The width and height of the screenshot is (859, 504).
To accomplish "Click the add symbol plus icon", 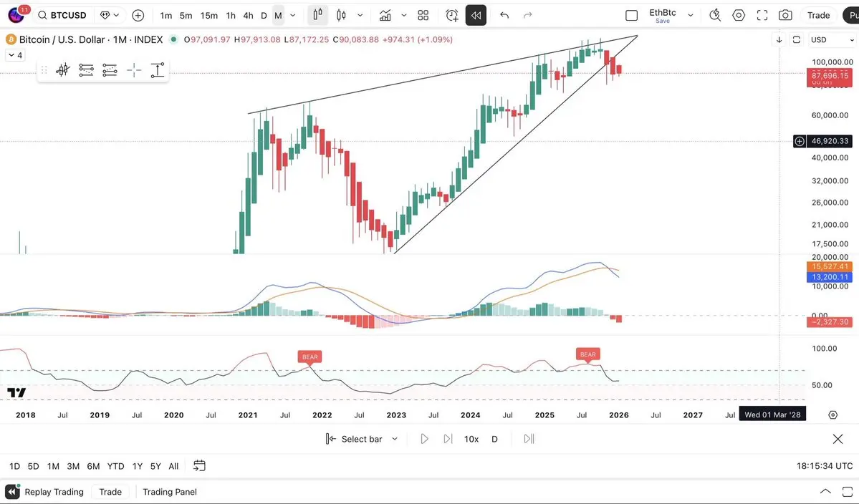I will pyautogui.click(x=138, y=15).
